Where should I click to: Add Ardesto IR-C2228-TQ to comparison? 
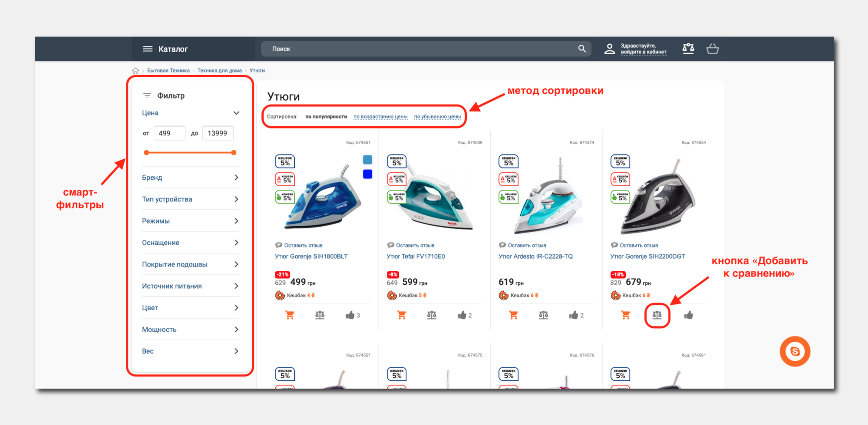point(544,315)
